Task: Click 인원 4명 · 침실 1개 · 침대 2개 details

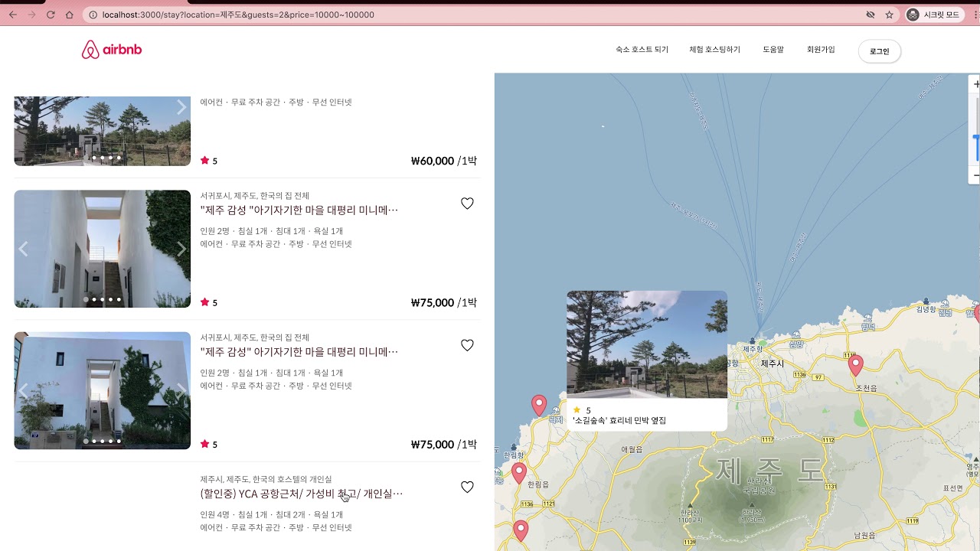Action: (x=272, y=514)
